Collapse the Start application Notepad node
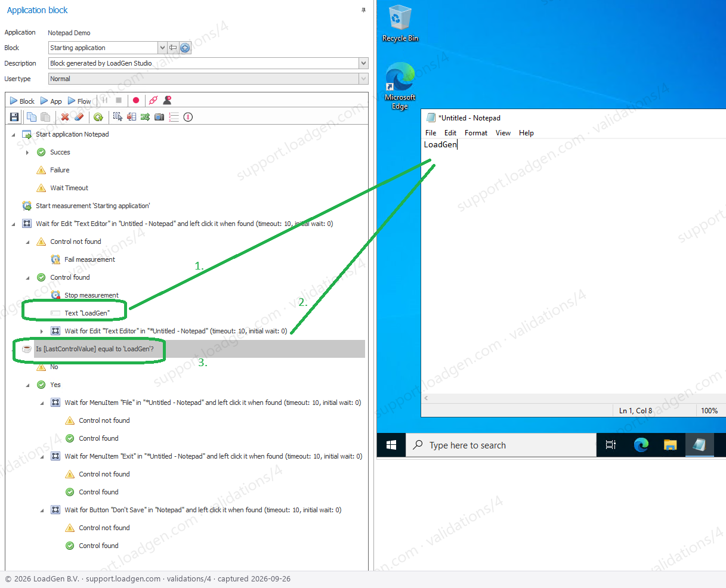Viewport: 726px width, 588px height. pos(14,135)
